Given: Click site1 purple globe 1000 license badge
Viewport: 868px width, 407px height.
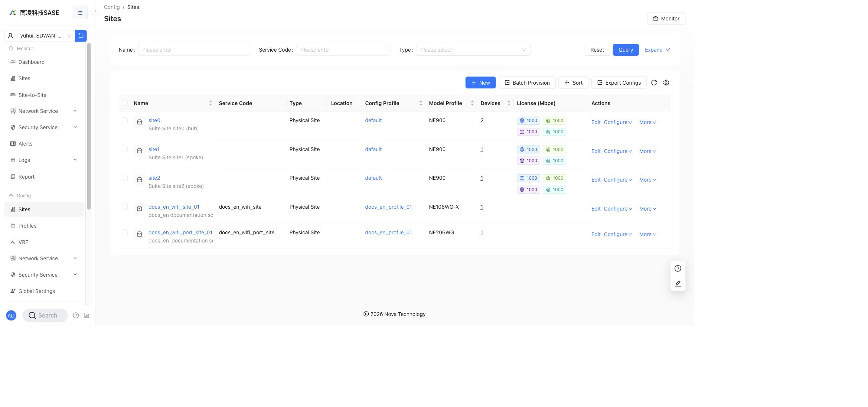Looking at the screenshot, I should coord(528,161).
